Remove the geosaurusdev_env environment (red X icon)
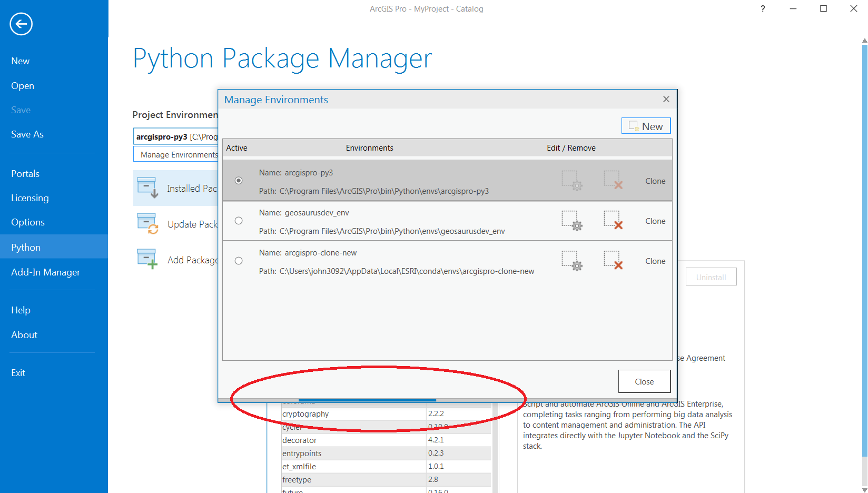 click(x=614, y=220)
